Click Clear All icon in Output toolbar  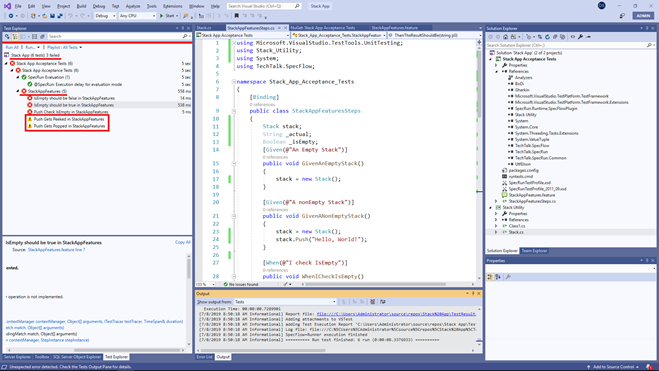coord(372,302)
